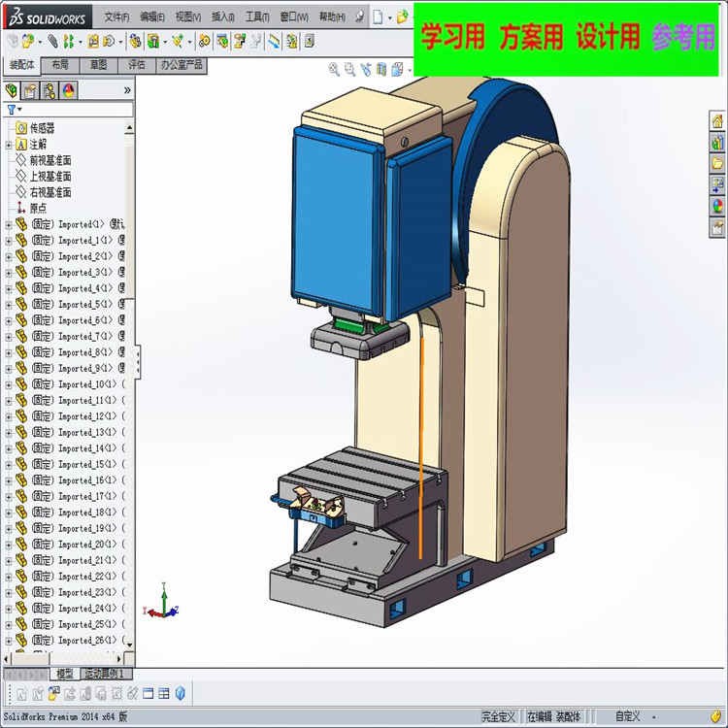
Task: Click the hand 3D view icon in bottom toolbar
Action: click(x=53, y=694)
